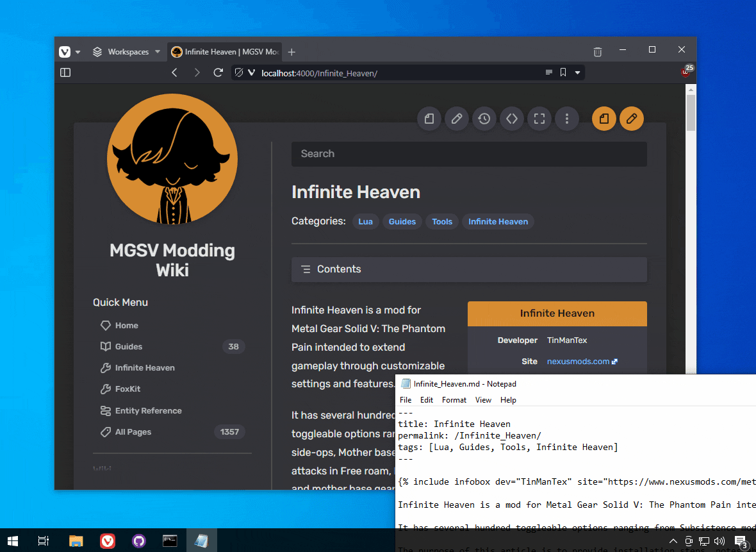Screen dimensions: 756x552
Task: Open the Infinite Heaven category tag
Action: click(x=498, y=221)
